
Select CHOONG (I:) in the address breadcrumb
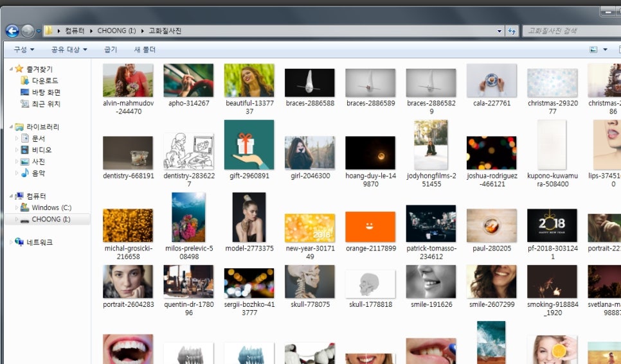point(116,31)
